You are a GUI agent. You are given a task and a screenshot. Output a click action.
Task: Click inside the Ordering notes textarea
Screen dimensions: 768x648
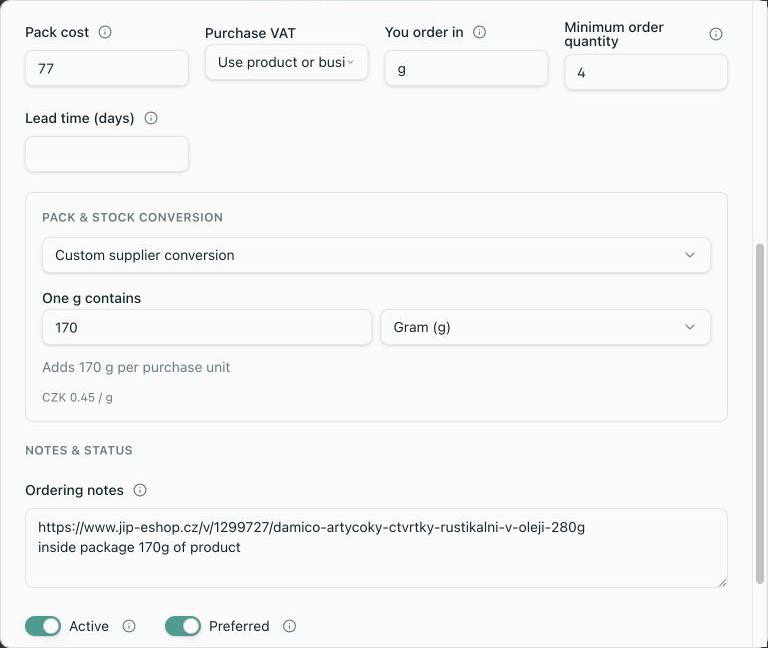coord(376,548)
